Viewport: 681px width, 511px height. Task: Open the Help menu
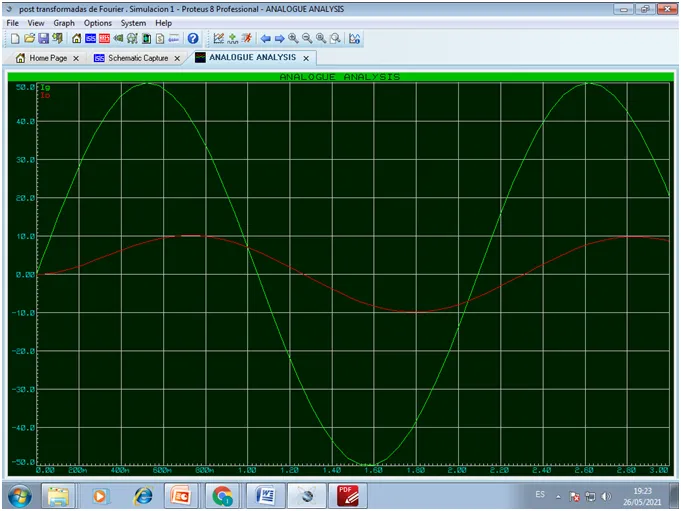pos(163,23)
